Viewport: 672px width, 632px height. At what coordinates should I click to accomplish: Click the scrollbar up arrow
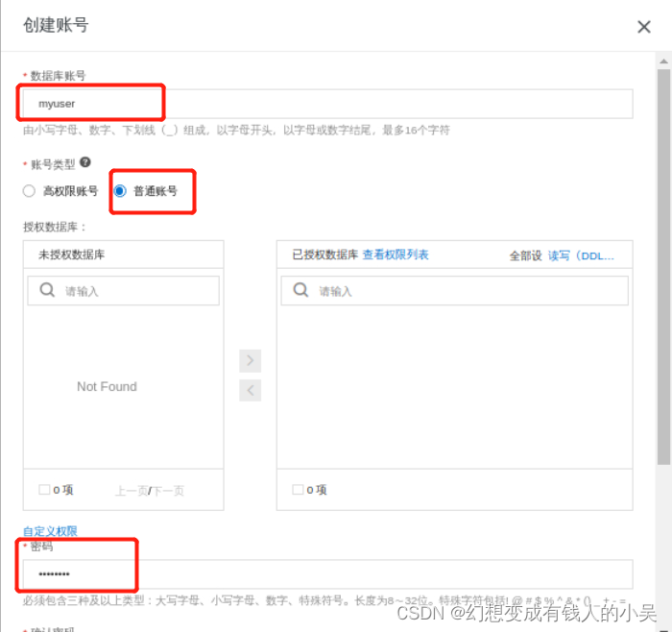pyautogui.click(x=664, y=61)
